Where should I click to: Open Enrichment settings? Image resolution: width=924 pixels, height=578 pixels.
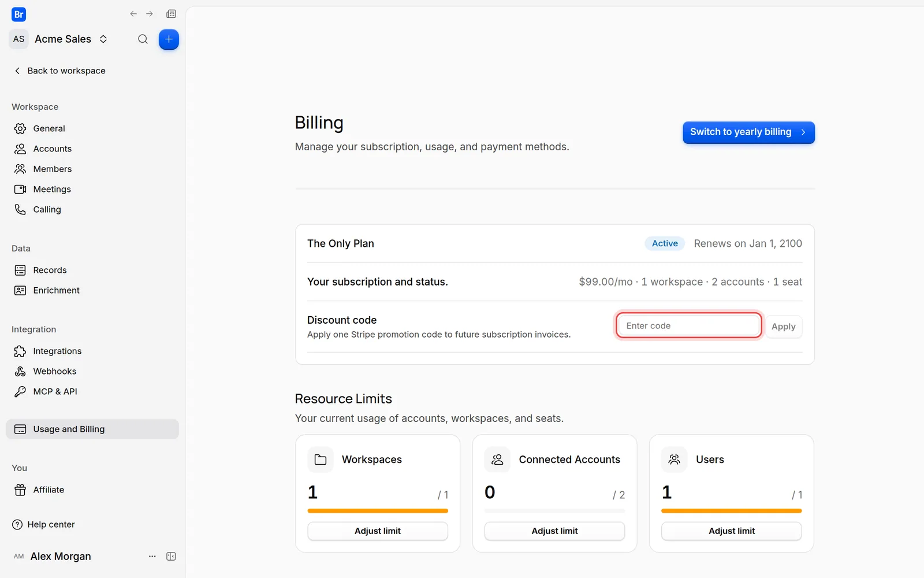point(92,290)
